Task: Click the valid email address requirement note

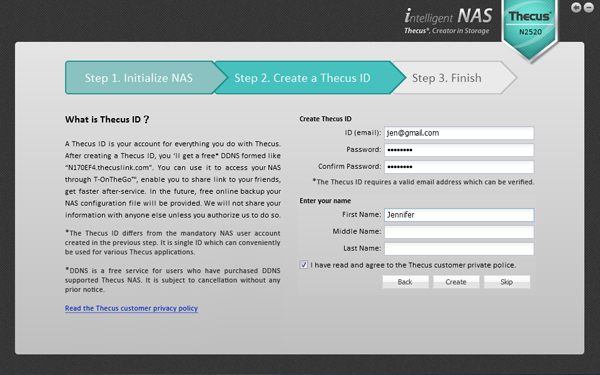Action: (x=423, y=182)
